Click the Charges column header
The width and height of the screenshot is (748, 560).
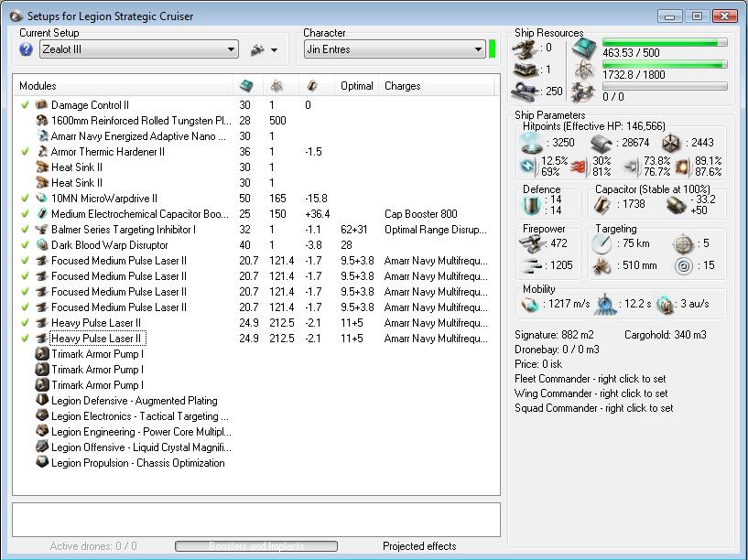click(403, 86)
